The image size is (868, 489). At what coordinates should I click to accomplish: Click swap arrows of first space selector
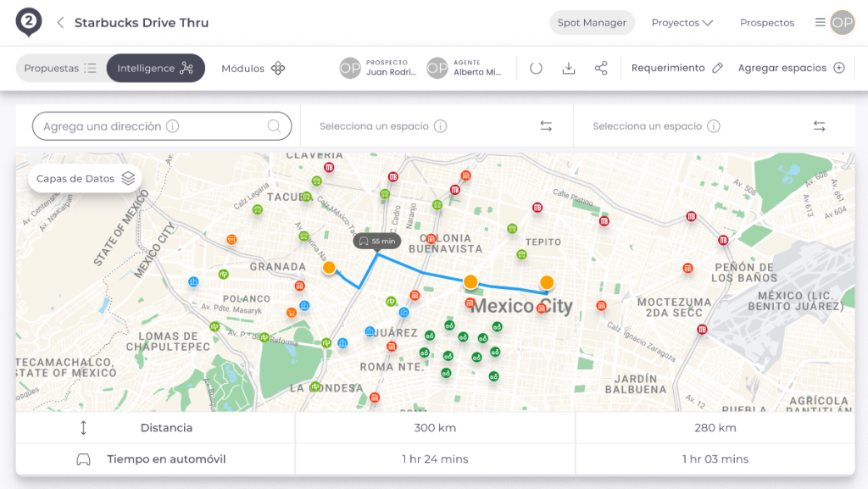[x=546, y=126]
